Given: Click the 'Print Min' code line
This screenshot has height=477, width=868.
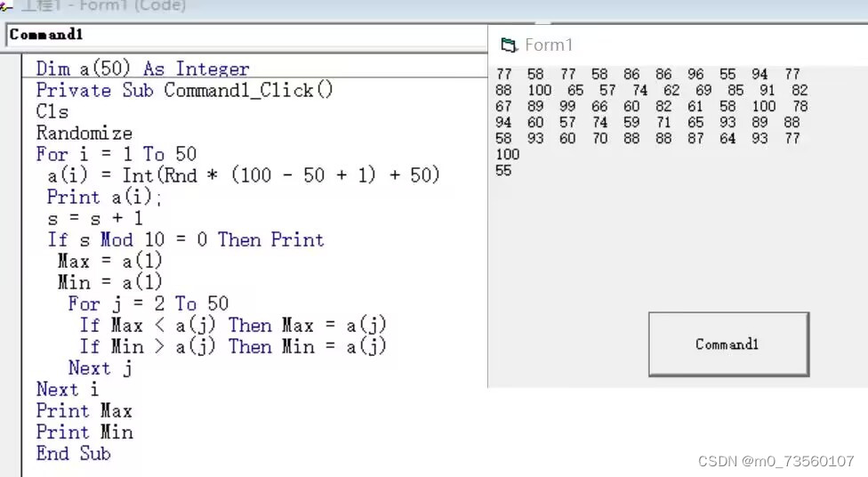Looking at the screenshot, I should (84, 433).
